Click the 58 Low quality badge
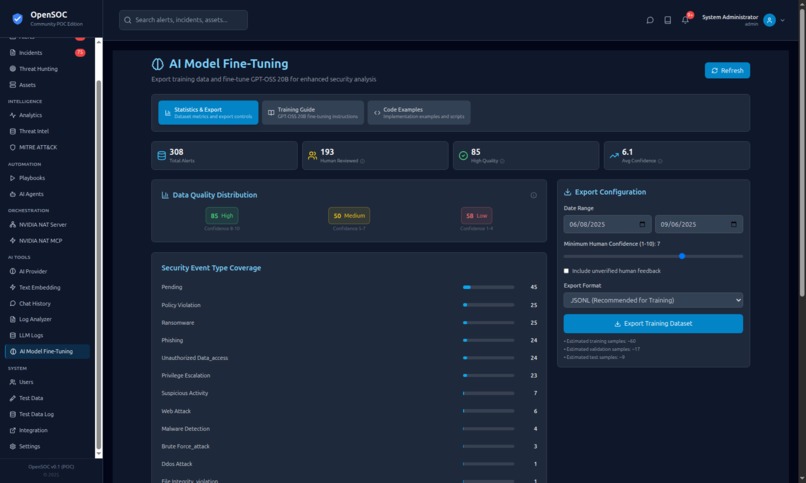The width and height of the screenshot is (806, 483). (476, 216)
